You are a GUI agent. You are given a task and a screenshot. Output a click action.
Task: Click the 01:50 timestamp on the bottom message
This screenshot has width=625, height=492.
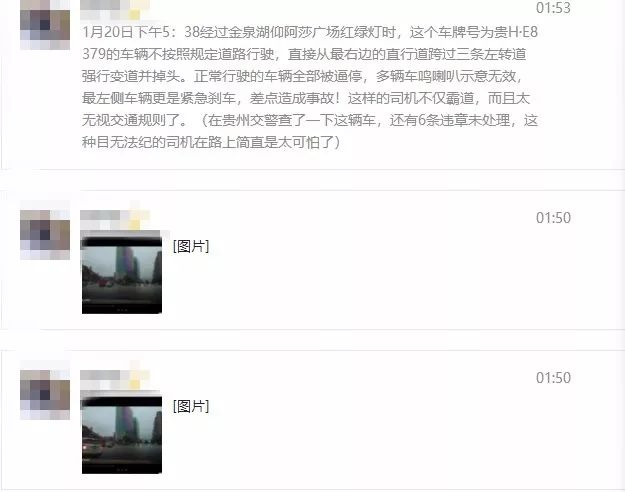(553, 378)
